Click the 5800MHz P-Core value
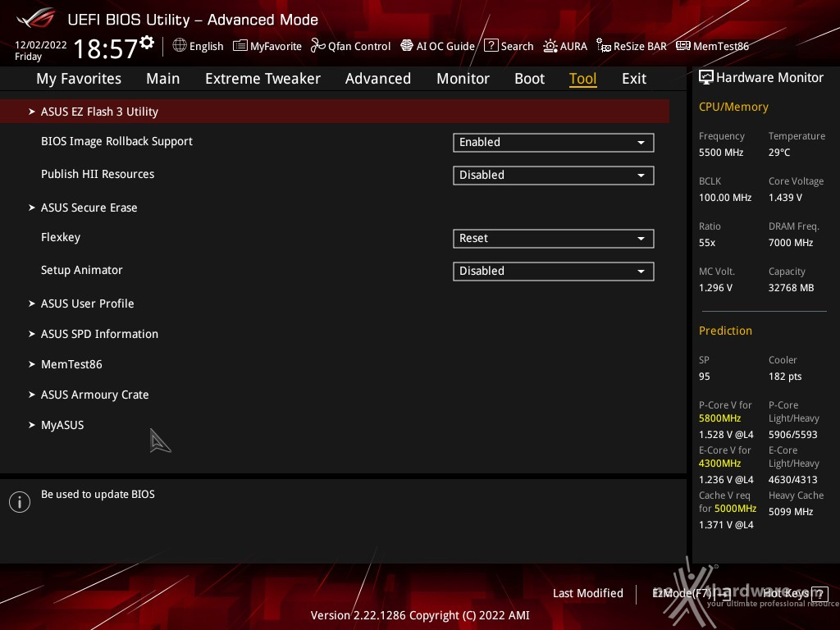The width and height of the screenshot is (840, 630). [719, 418]
